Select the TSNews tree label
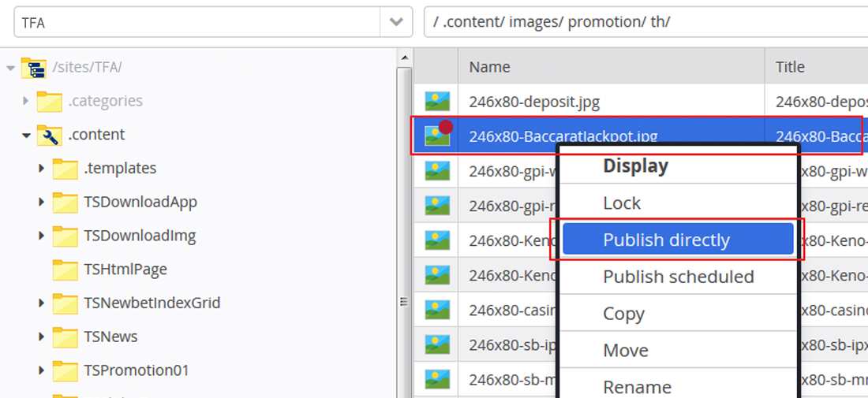868x398 pixels. click(x=110, y=337)
